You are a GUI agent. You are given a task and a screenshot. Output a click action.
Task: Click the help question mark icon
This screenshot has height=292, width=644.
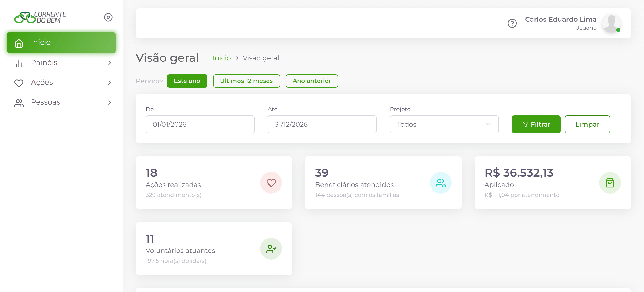point(512,23)
